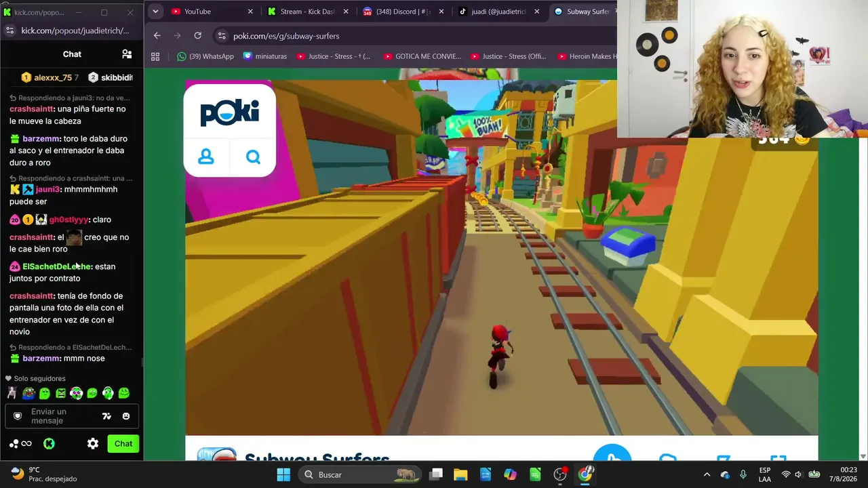868x488 pixels.
Task: Select the smiling green emote at row end
Action: pyautogui.click(x=124, y=393)
